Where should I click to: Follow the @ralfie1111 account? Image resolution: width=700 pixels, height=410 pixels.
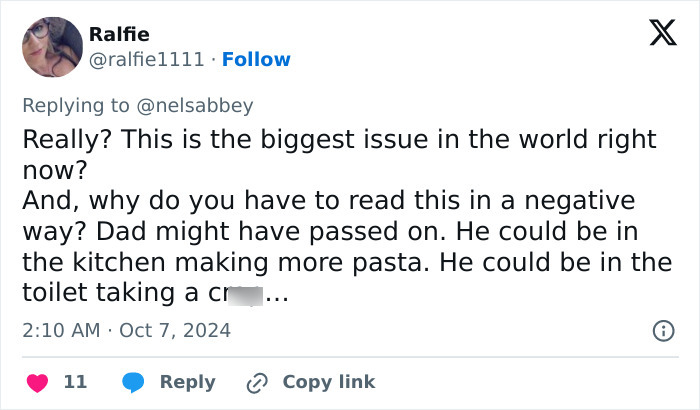point(256,59)
